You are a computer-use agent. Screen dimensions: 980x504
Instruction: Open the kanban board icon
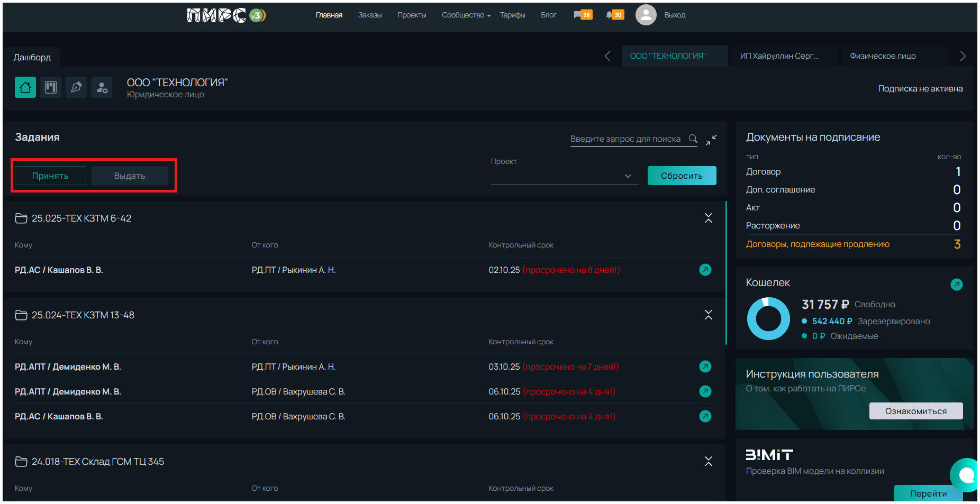click(51, 87)
